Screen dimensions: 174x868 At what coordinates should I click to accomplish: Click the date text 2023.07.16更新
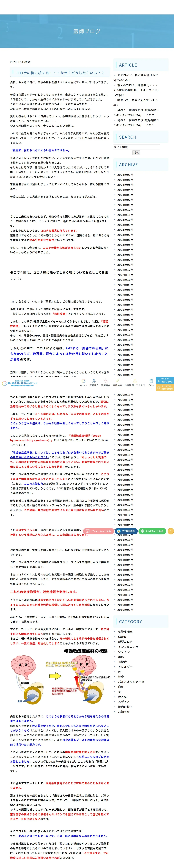pyautogui.click(x=20, y=62)
